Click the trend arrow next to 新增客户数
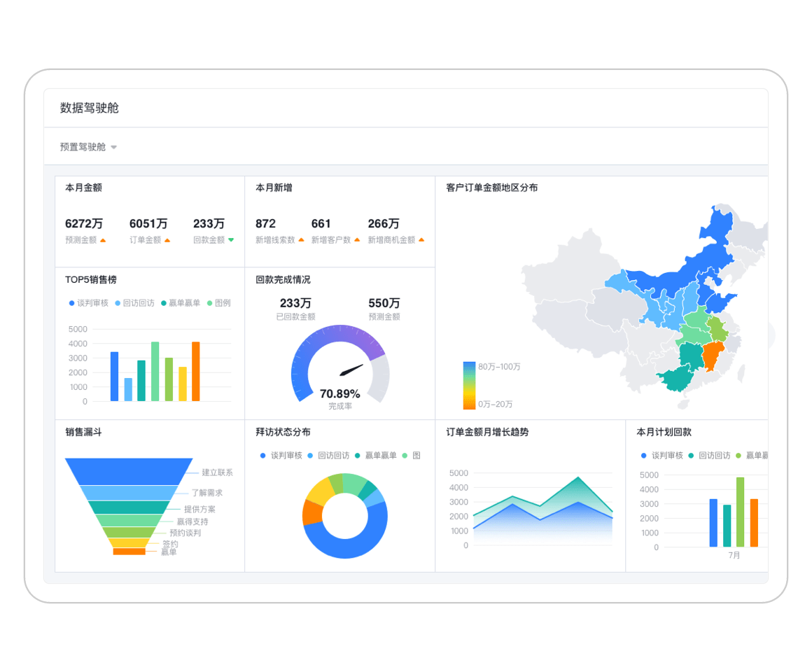The image size is (812, 672). (357, 240)
